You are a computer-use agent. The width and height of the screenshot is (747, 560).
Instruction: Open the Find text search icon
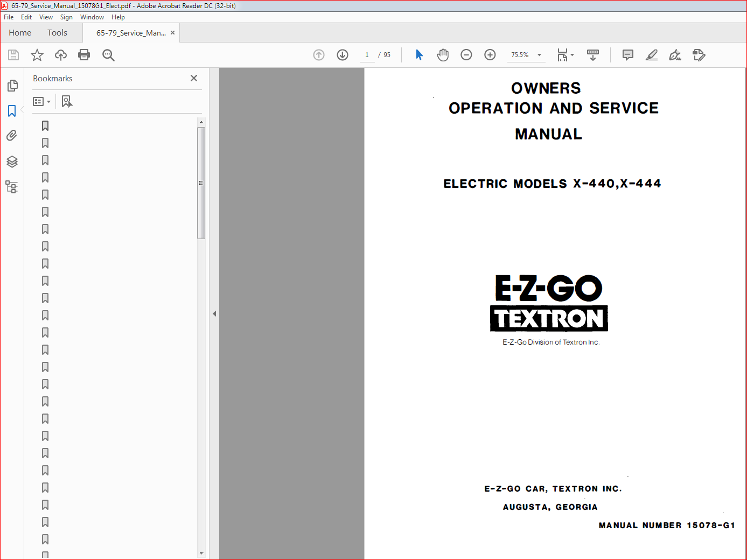[108, 55]
